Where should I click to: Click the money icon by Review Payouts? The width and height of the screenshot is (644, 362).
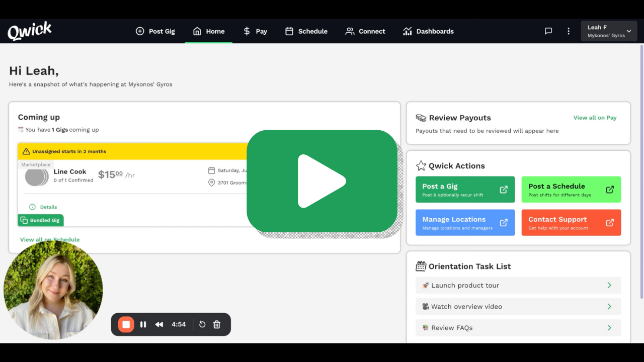pyautogui.click(x=421, y=118)
